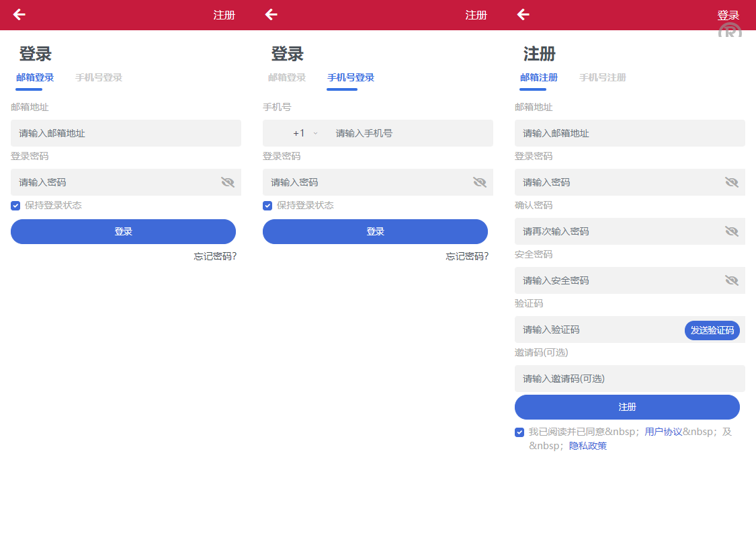Click back arrow on email login screen

[x=19, y=15]
